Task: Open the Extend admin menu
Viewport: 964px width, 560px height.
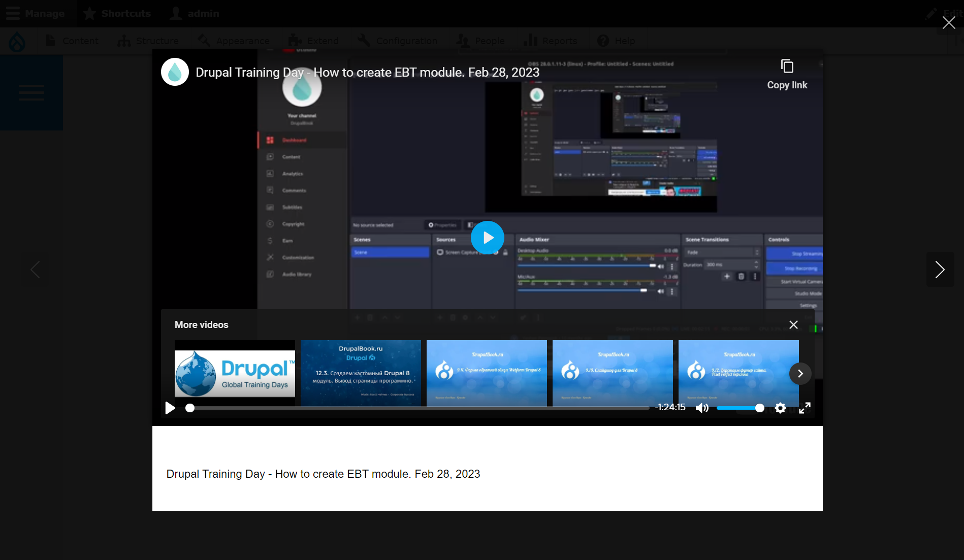Action: (x=313, y=41)
